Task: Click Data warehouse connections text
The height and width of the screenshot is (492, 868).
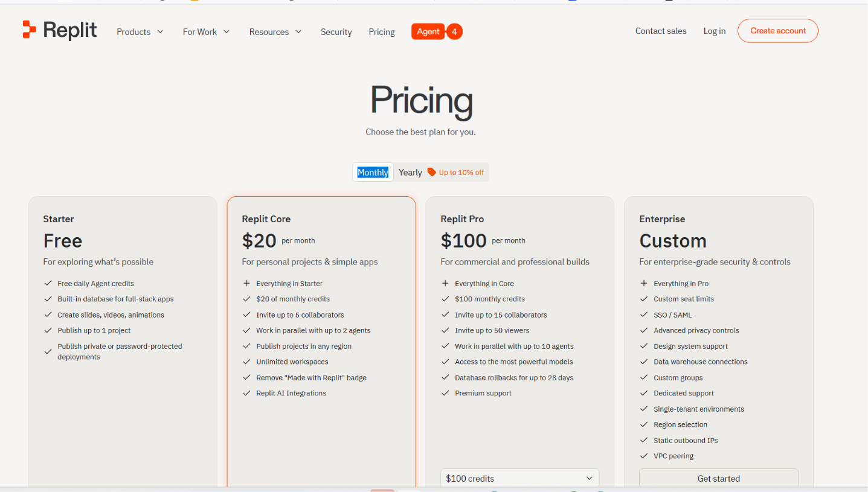Action: (701, 362)
